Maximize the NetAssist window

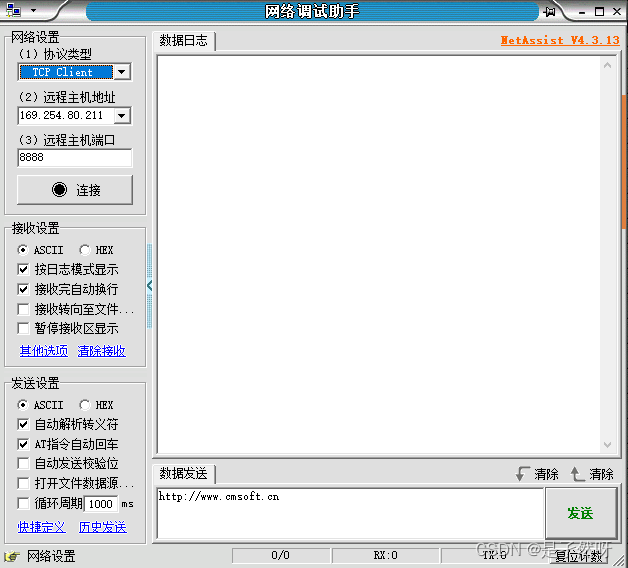click(x=600, y=12)
